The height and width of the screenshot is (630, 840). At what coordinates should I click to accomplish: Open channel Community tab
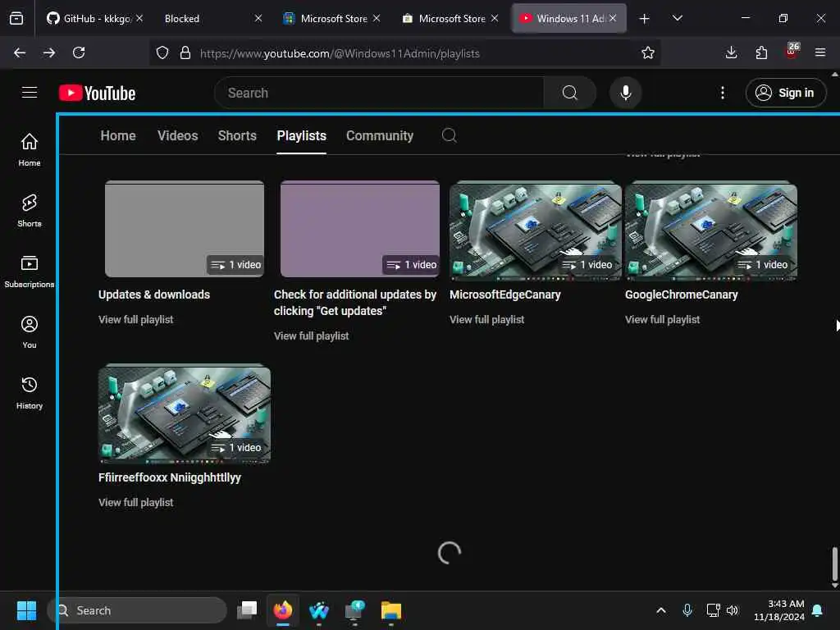click(379, 135)
